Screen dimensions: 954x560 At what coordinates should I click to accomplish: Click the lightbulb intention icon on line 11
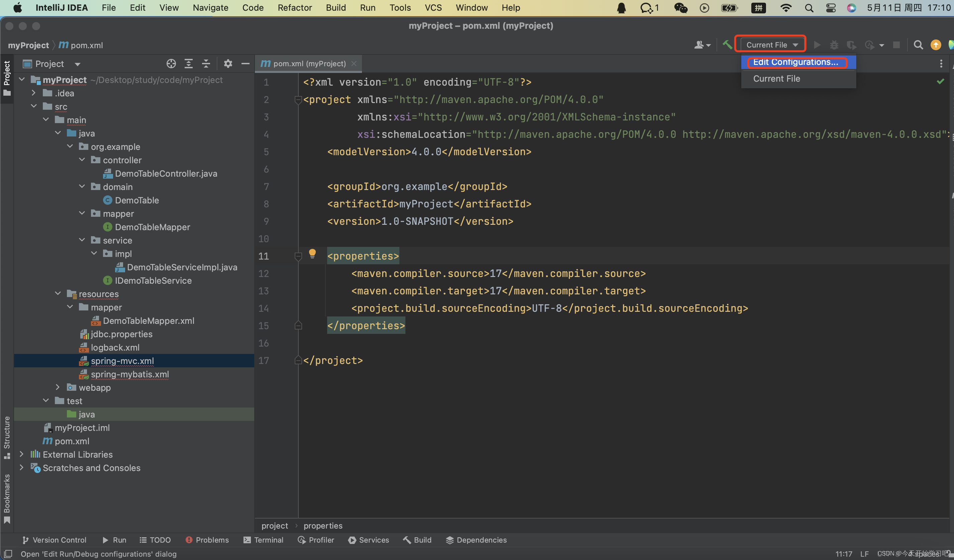[312, 254]
